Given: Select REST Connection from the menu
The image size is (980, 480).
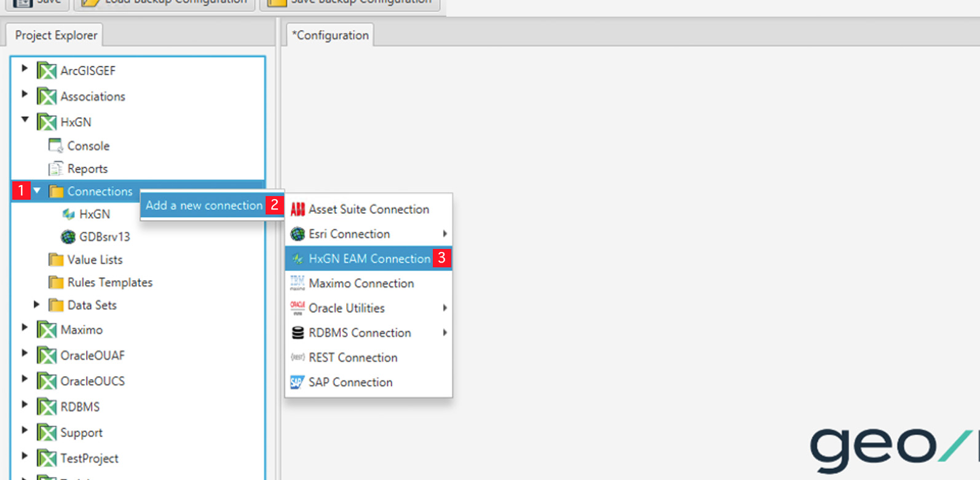Looking at the screenshot, I should [353, 358].
